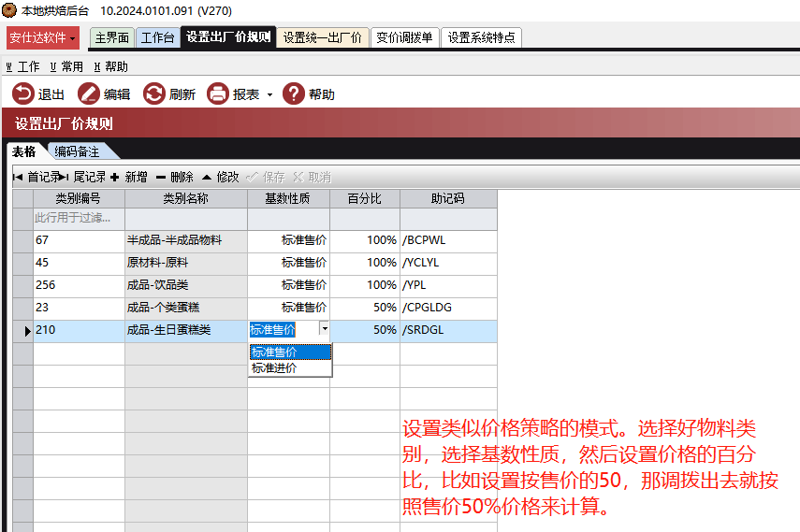The image size is (800, 532).
Task: Click the category number 210 cell
Action: (x=80, y=330)
